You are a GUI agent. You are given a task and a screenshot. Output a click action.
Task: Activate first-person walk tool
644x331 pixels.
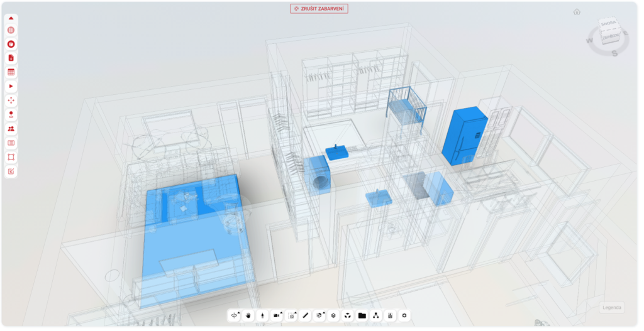(262, 316)
